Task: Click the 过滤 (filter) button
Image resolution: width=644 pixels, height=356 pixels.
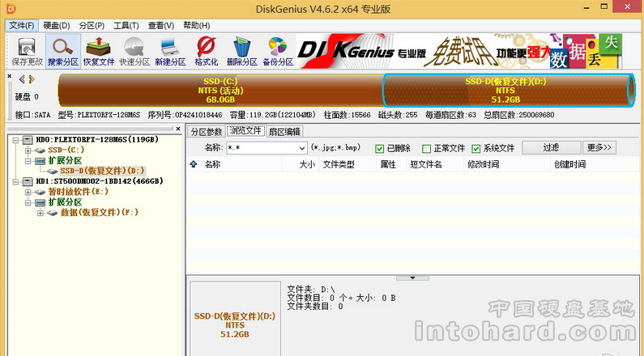Action: (x=551, y=147)
